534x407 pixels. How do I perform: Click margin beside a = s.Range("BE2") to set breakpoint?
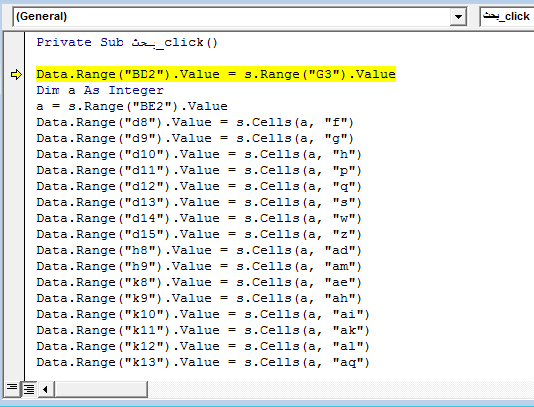click(14, 106)
